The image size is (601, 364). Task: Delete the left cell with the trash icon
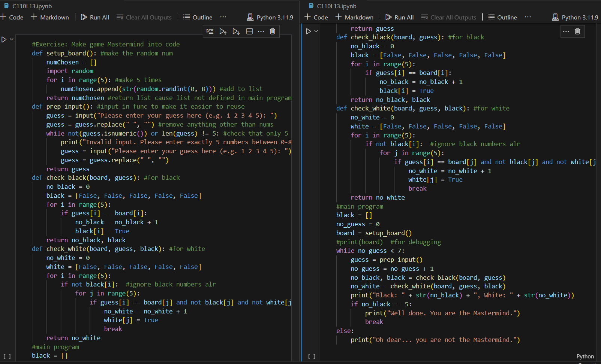point(273,31)
